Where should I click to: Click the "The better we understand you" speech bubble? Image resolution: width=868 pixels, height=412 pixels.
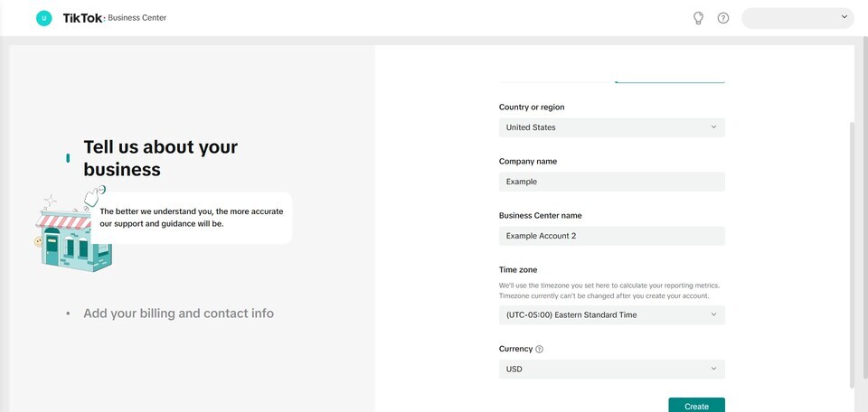click(192, 218)
